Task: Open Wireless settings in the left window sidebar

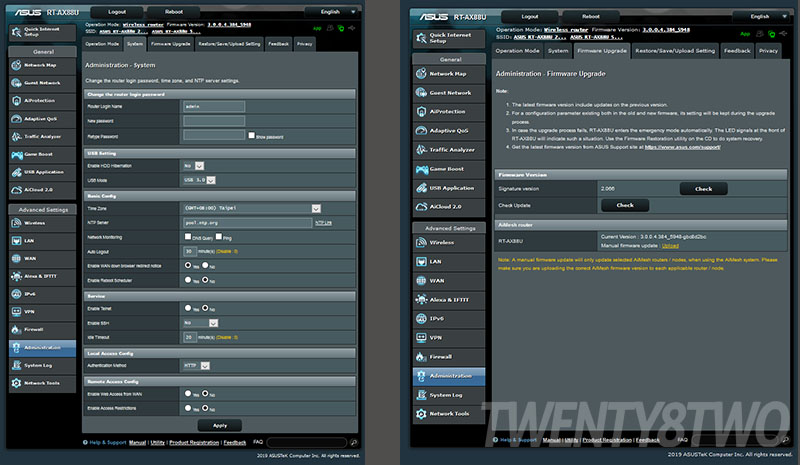Action: click(x=42, y=223)
